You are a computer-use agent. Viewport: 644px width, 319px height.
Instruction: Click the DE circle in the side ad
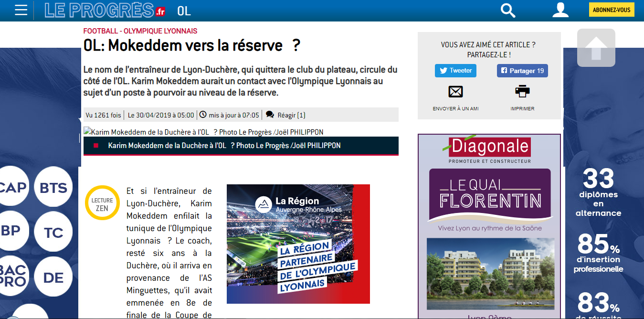pos(53,277)
